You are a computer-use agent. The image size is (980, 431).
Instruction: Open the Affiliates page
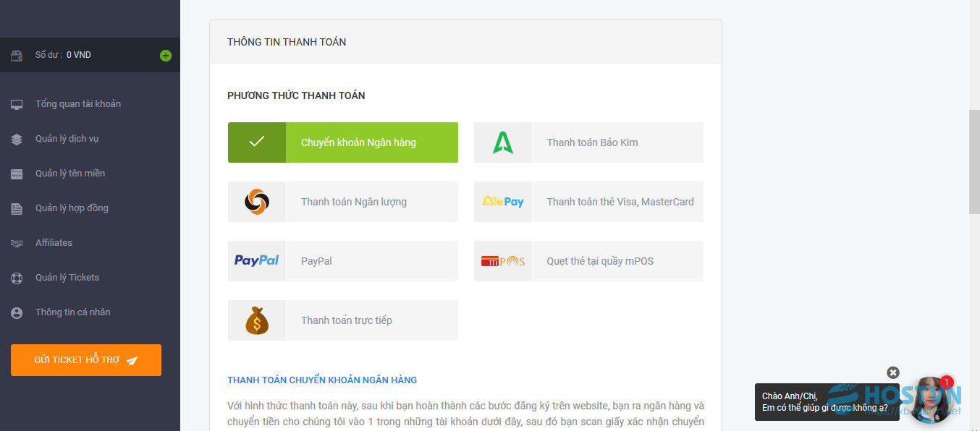tap(54, 243)
